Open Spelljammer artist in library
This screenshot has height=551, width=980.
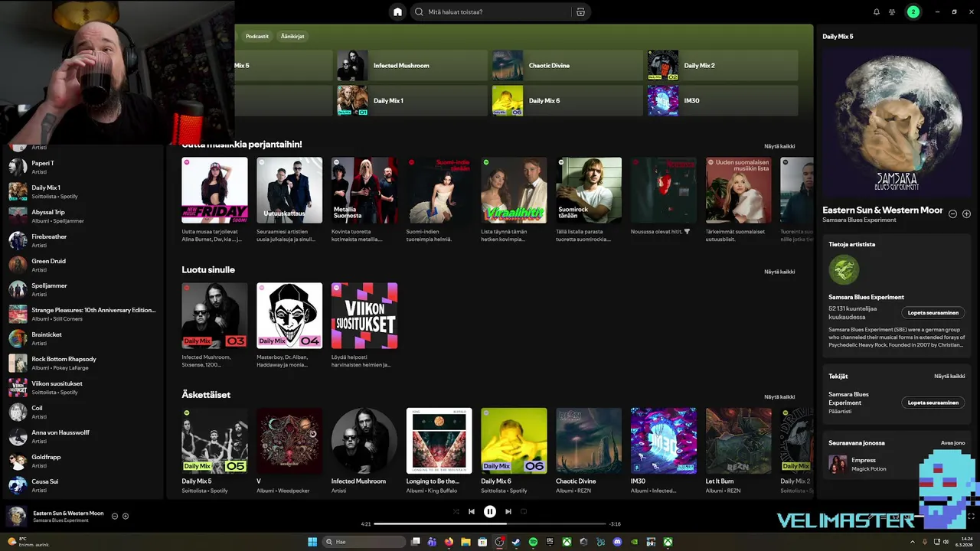(x=83, y=289)
